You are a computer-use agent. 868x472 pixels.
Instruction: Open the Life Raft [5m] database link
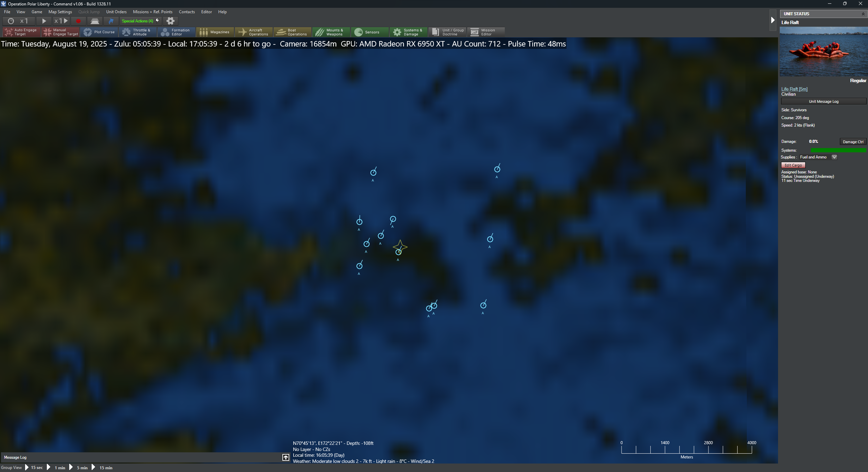794,89
